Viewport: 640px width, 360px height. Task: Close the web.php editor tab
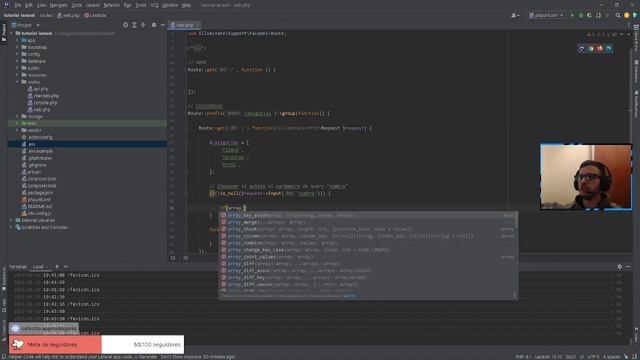coord(196,25)
